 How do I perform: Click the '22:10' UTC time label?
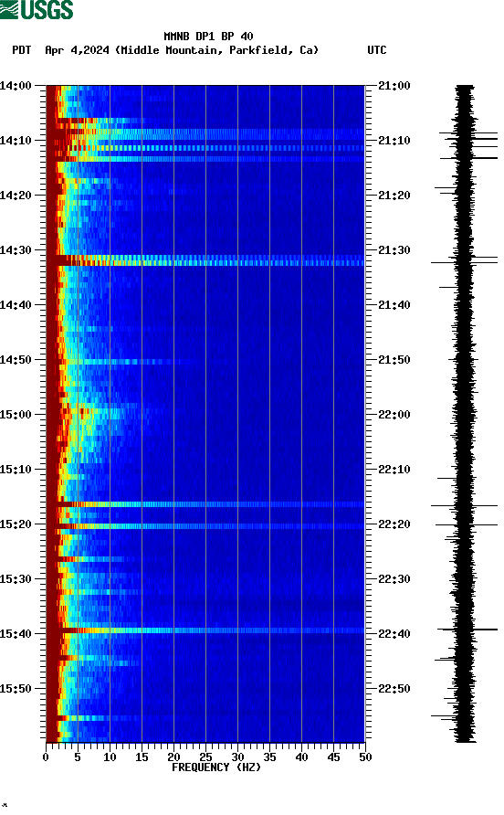tap(394, 470)
